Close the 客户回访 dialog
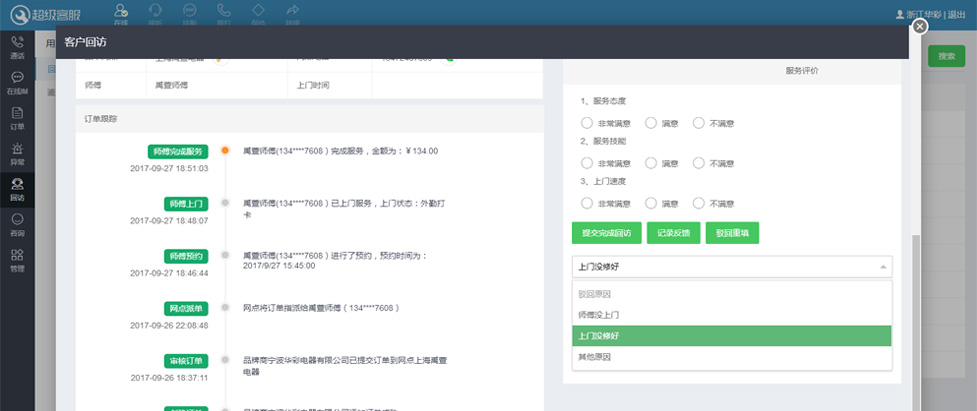 (920, 27)
